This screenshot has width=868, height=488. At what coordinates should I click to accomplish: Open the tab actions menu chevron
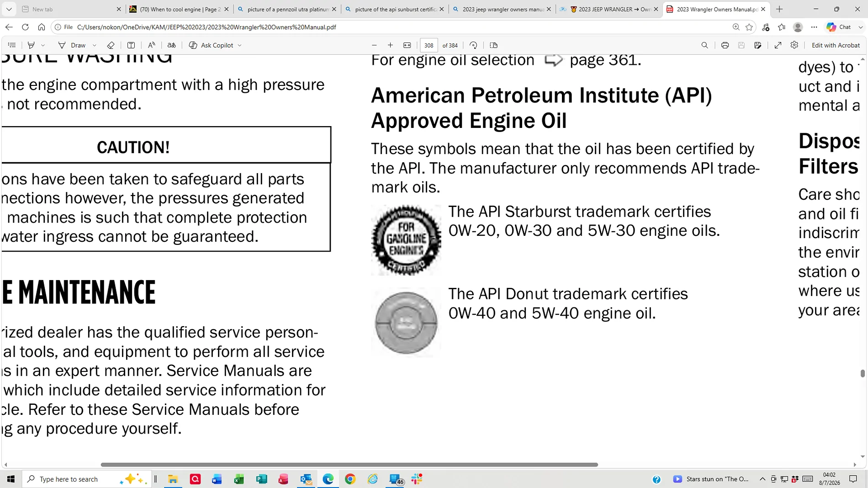click(x=9, y=9)
